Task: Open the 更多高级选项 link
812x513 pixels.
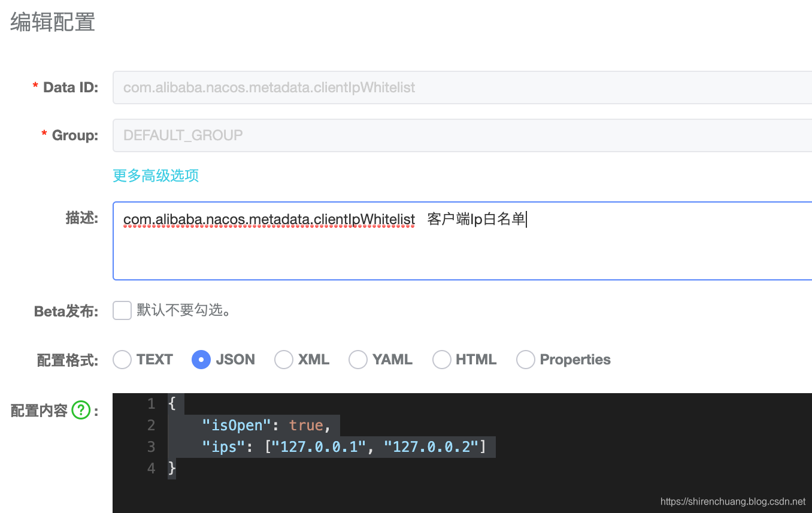Action: (x=156, y=176)
